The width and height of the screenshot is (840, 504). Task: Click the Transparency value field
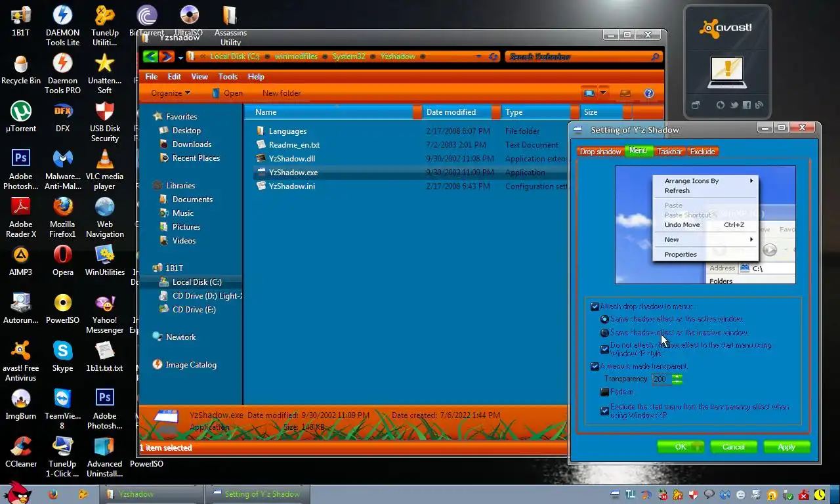(661, 379)
